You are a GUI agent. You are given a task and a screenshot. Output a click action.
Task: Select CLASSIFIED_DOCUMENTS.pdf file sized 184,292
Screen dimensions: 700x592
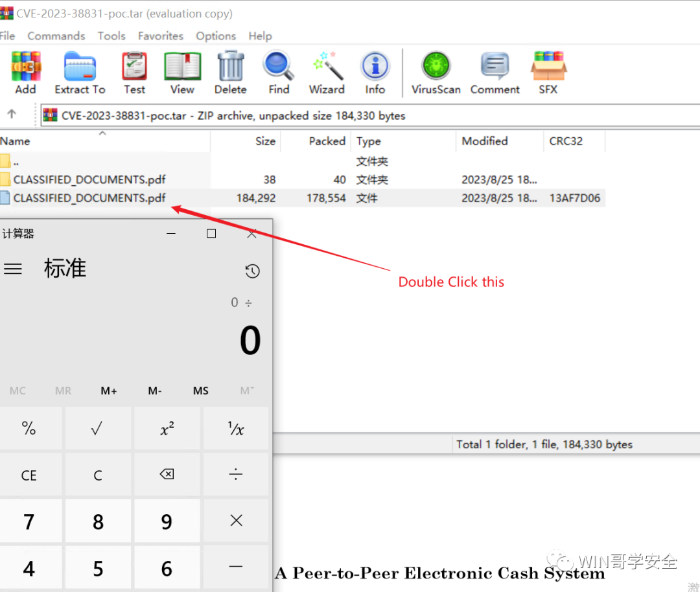click(x=303, y=198)
